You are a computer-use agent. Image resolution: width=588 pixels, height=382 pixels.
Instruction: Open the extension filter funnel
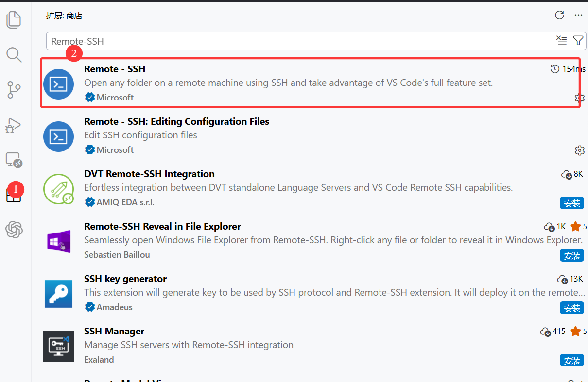pyautogui.click(x=578, y=40)
